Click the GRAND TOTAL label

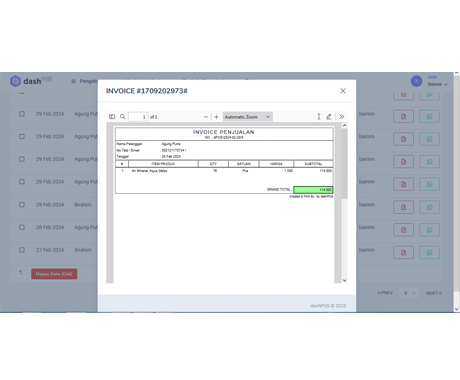coord(279,189)
